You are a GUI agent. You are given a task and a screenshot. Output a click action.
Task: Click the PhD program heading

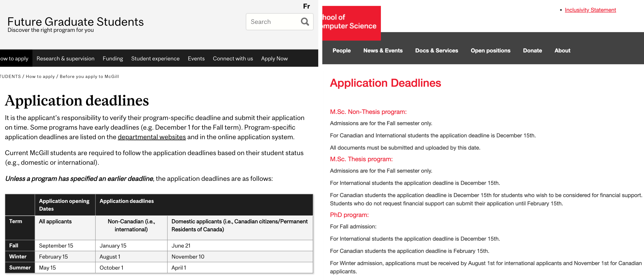(x=349, y=215)
